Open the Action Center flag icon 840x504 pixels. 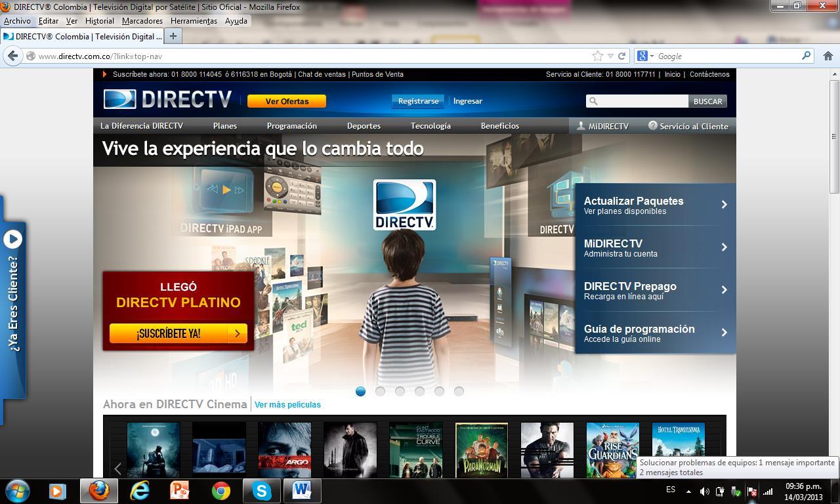pos(752,491)
